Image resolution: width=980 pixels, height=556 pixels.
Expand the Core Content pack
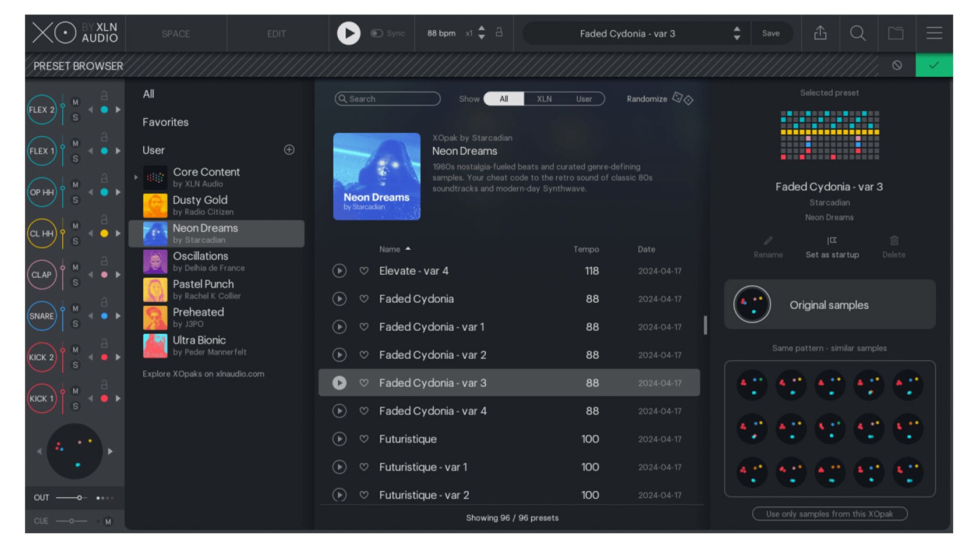pos(136,177)
